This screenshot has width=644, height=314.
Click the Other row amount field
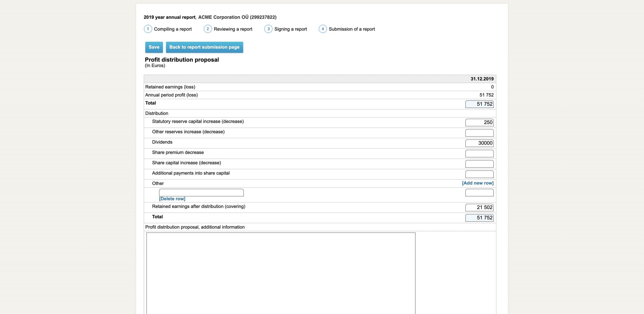[479, 193]
